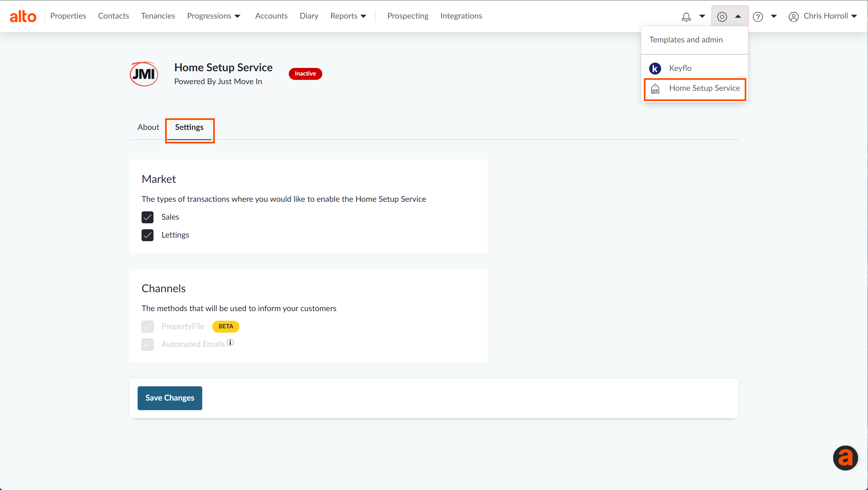Viewport: 868px width, 490px height.
Task: Click the Lettings label
Action: pos(175,235)
